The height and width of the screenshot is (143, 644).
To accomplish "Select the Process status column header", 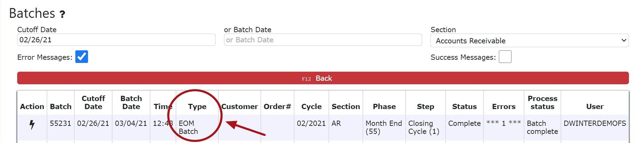I will point(542,102).
